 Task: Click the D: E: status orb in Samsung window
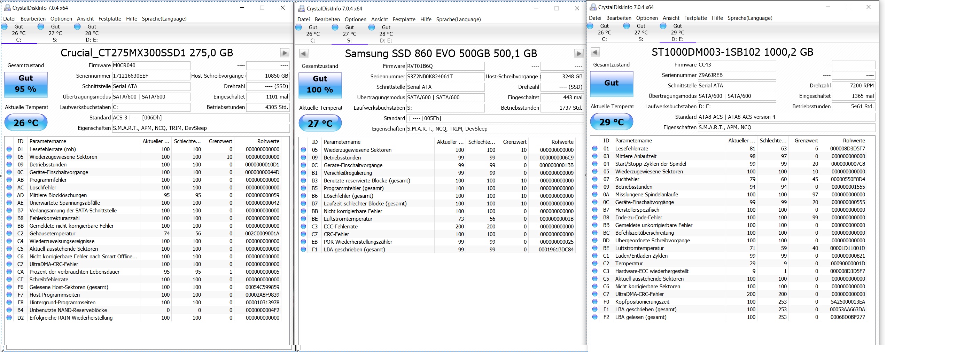(372, 27)
